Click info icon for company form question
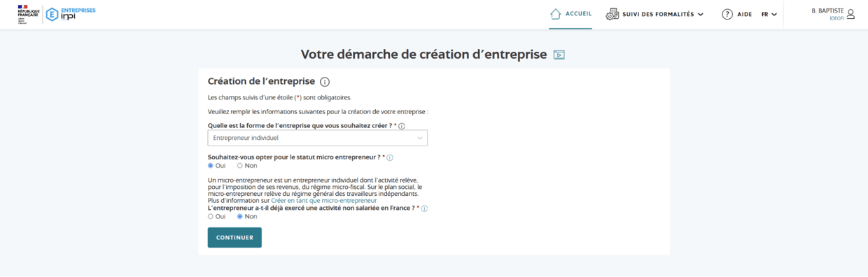 tap(402, 126)
